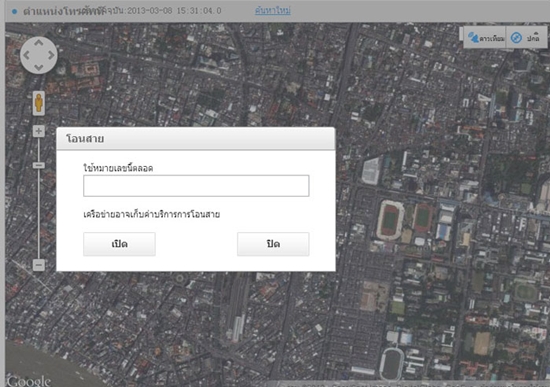This screenshot has width=550, height=387.
Task: Click the ใช้หมายเลขนี้ตลอด label
Action: click(118, 168)
